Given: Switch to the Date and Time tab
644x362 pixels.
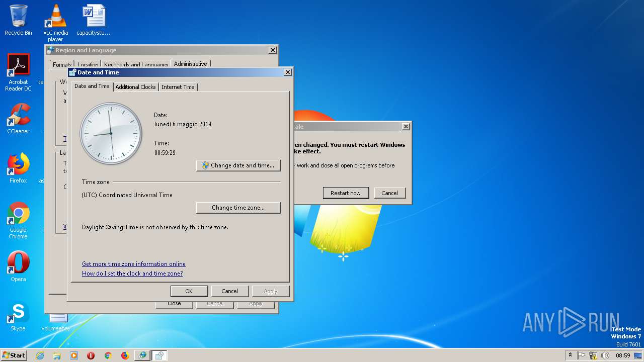Looking at the screenshot, I should click(x=92, y=86).
